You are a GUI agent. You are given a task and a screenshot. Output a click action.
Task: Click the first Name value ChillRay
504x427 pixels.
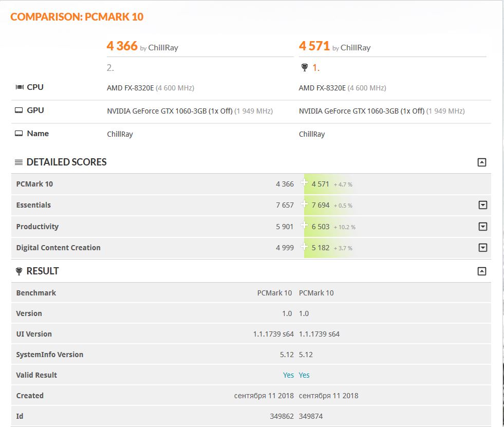[x=120, y=135]
